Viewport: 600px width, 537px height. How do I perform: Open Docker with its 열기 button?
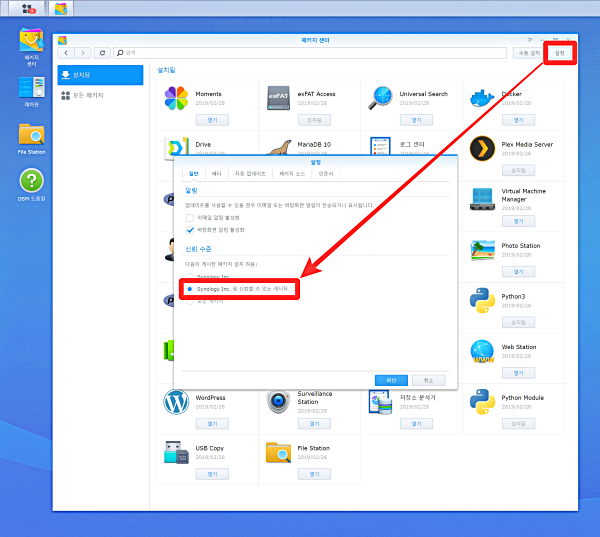[x=518, y=120]
